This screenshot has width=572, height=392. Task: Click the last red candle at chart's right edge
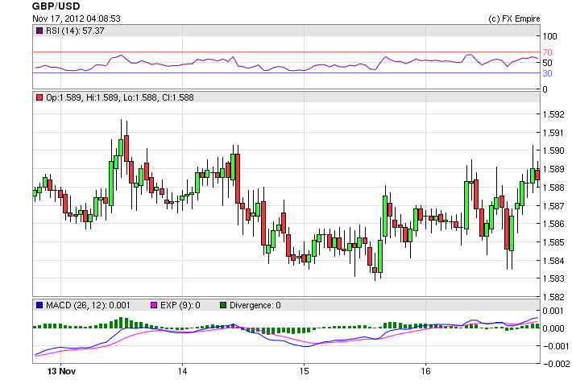coord(537,175)
